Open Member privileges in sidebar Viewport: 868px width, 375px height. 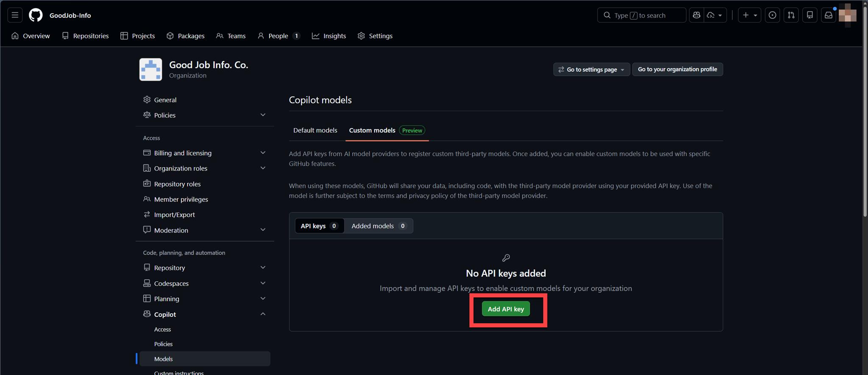(181, 199)
